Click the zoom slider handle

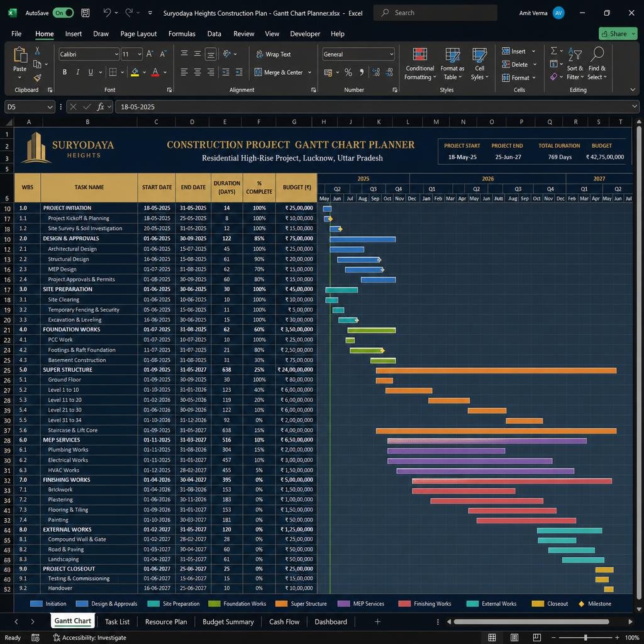pos(586,638)
